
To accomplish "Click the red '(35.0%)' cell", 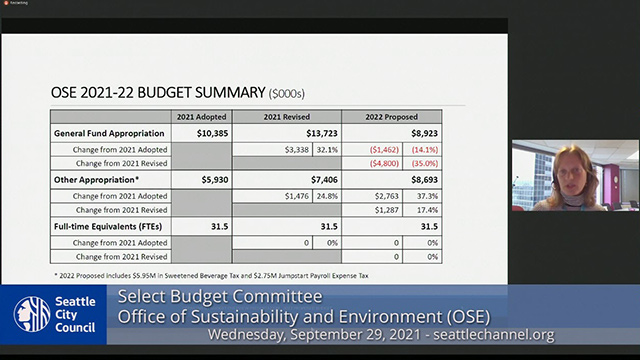I will point(422,163).
